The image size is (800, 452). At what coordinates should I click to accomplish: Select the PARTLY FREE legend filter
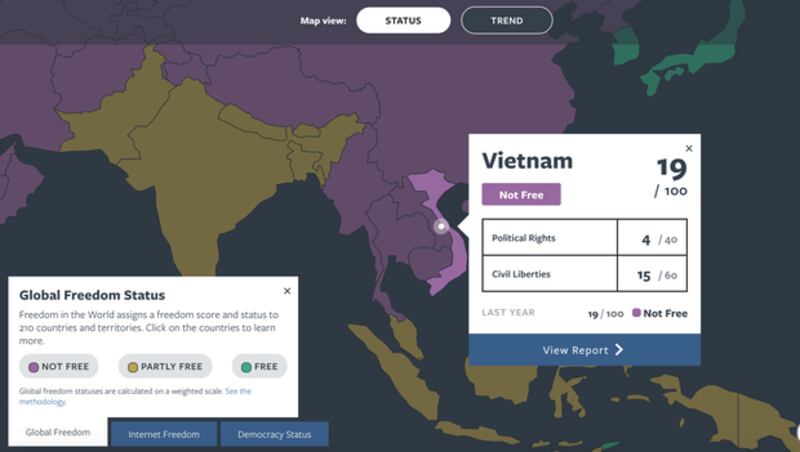165,366
